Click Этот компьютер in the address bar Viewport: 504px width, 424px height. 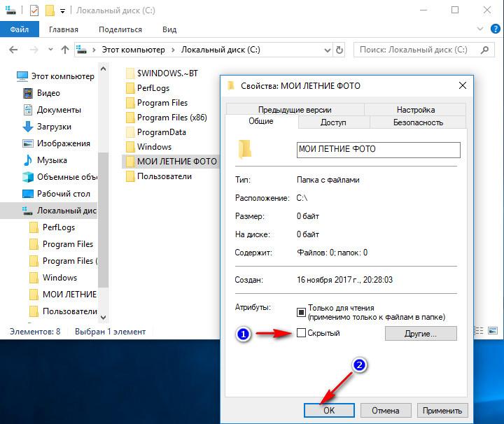pyautogui.click(x=134, y=50)
